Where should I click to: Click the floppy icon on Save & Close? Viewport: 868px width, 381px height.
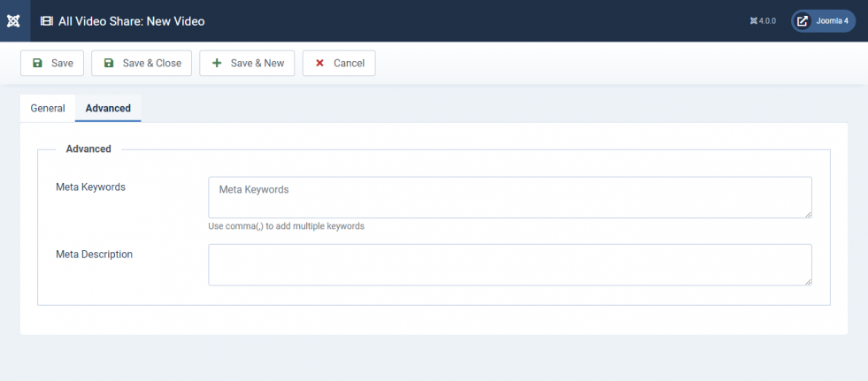pyautogui.click(x=109, y=63)
